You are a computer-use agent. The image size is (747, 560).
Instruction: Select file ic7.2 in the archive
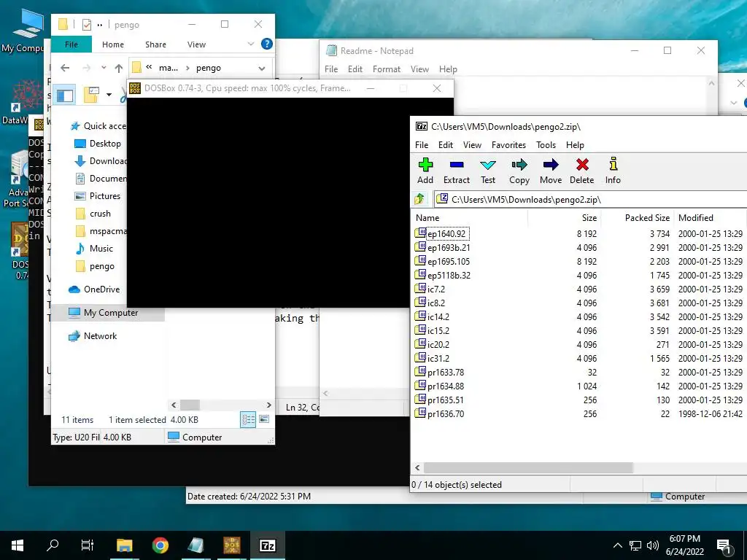[x=436, y=289]
